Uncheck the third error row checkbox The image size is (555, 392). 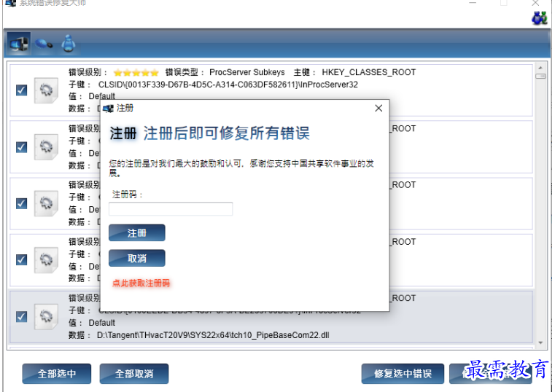pyautogui.click(x=22, y=203)
